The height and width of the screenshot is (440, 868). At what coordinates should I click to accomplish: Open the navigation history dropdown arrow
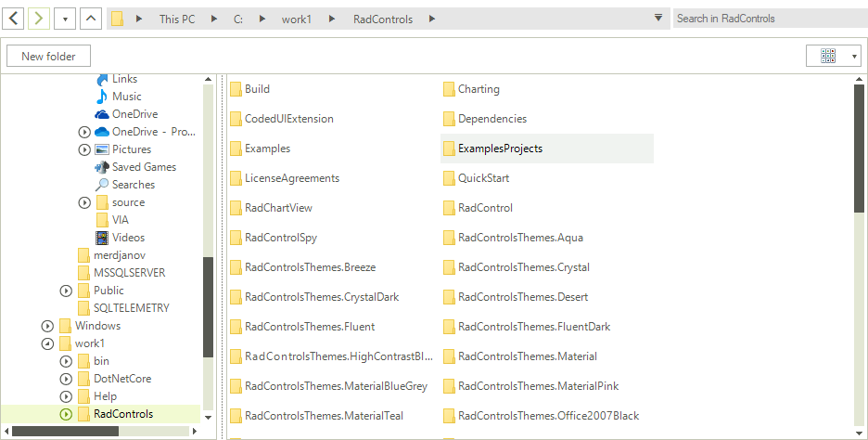click(65, 19)
